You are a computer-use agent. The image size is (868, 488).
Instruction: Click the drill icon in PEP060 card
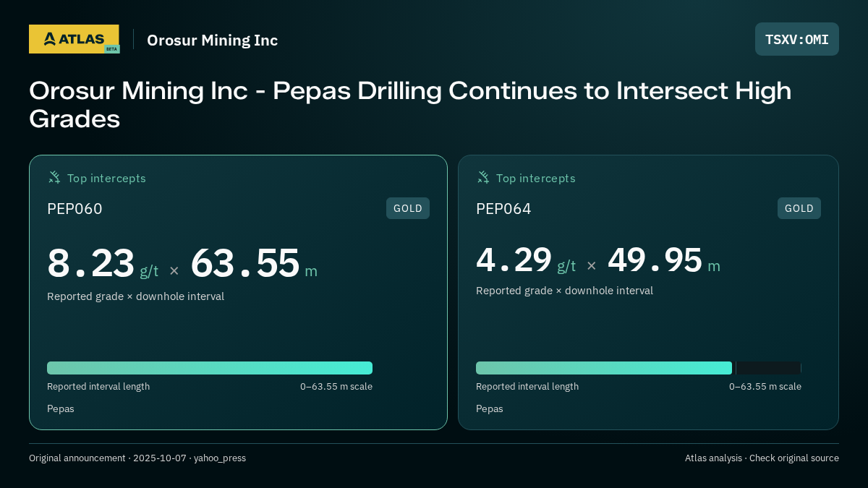coord(54,177)
